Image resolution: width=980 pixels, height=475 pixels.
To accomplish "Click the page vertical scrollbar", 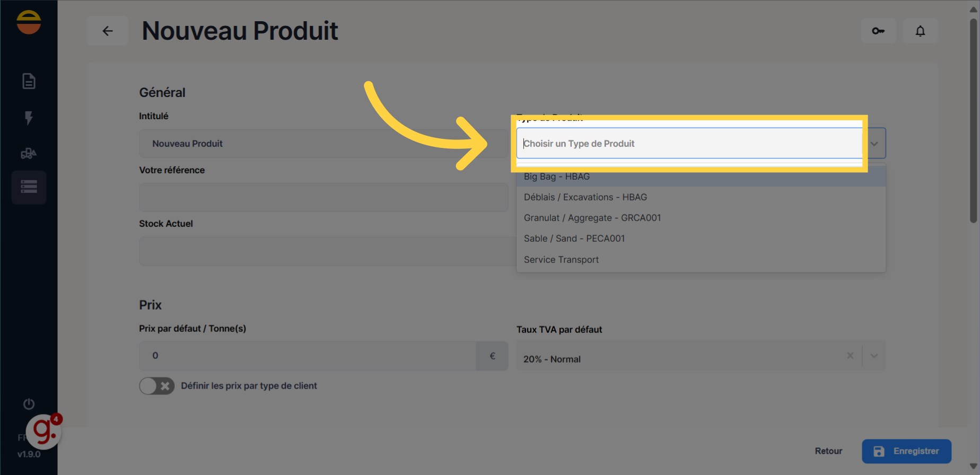I will tap(973, 121).
